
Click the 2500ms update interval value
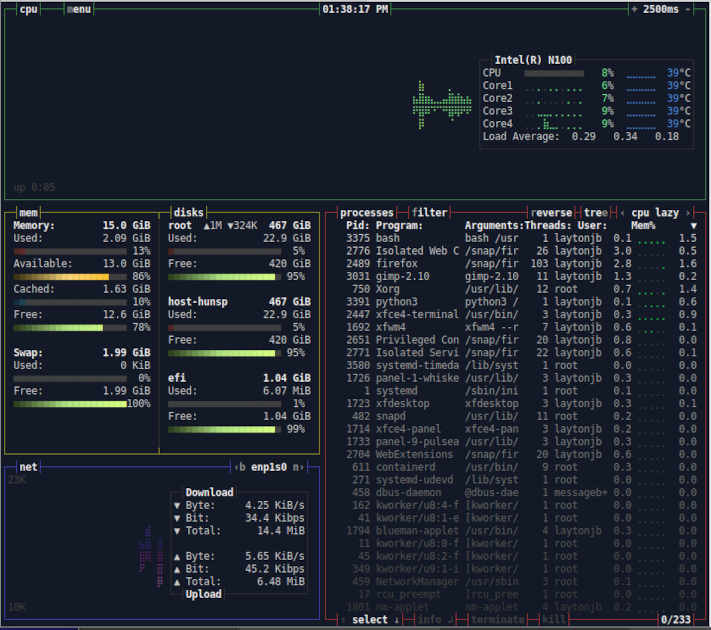click(661, 9)
